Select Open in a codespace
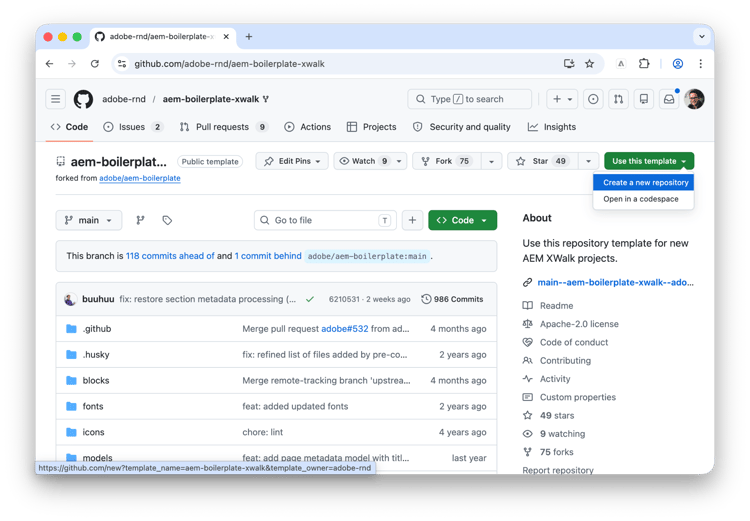Image resolution: width=750 pixels, height=521 pixels. click(x=643, y=199)
